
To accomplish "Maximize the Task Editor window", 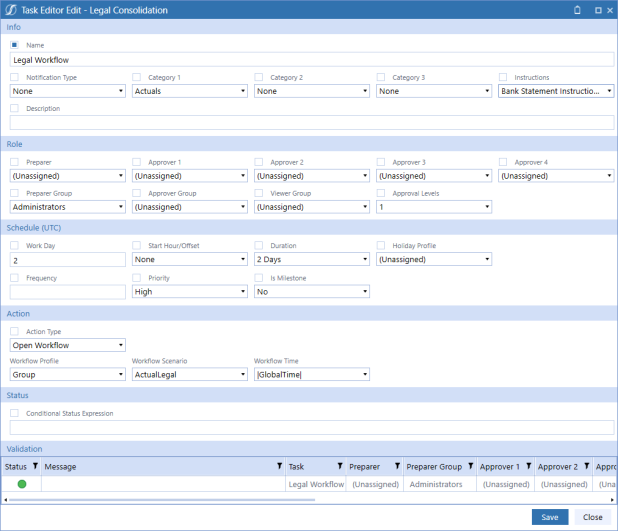I will (598, 10).
